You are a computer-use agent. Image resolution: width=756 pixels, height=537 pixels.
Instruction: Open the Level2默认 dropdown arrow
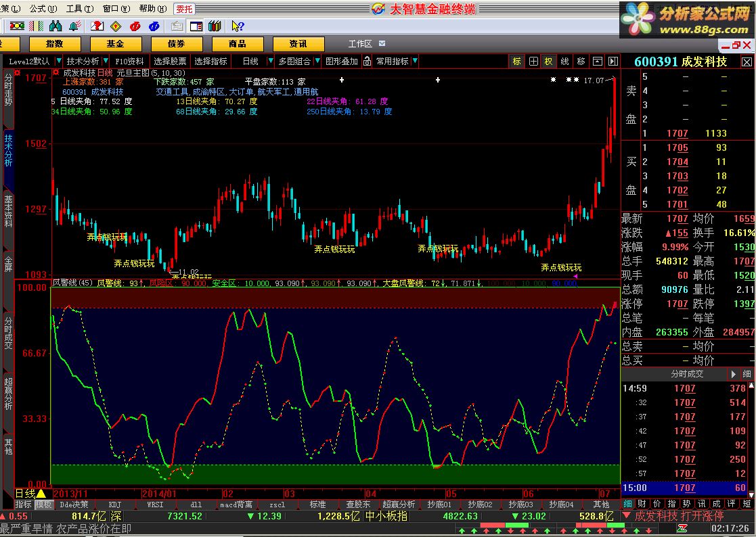(59, 61)
